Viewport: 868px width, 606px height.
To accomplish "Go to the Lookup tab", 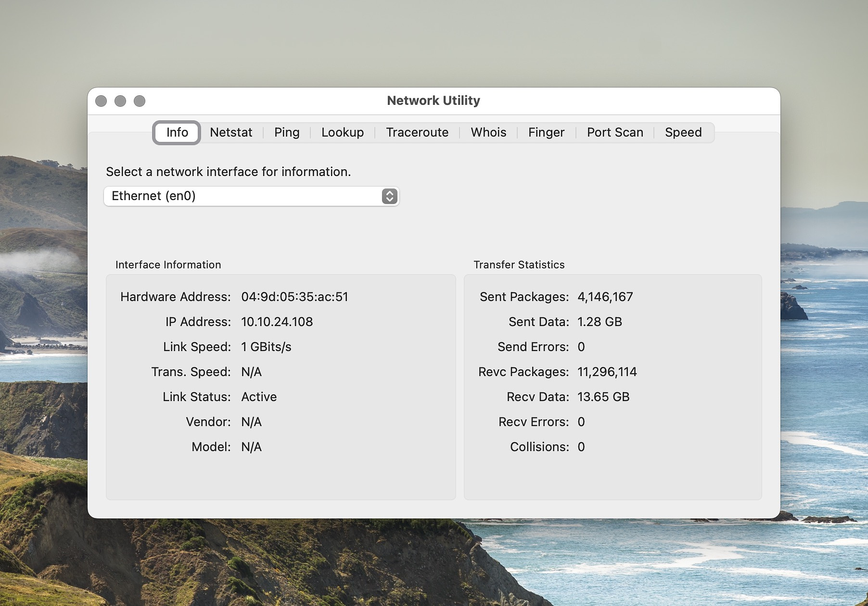I will coord(343,132).
